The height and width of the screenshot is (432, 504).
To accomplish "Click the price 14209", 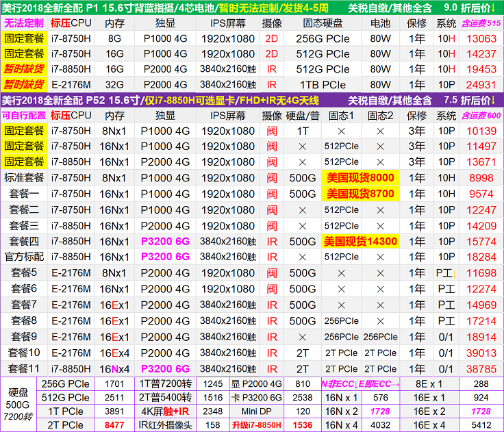I will [481, 226].
